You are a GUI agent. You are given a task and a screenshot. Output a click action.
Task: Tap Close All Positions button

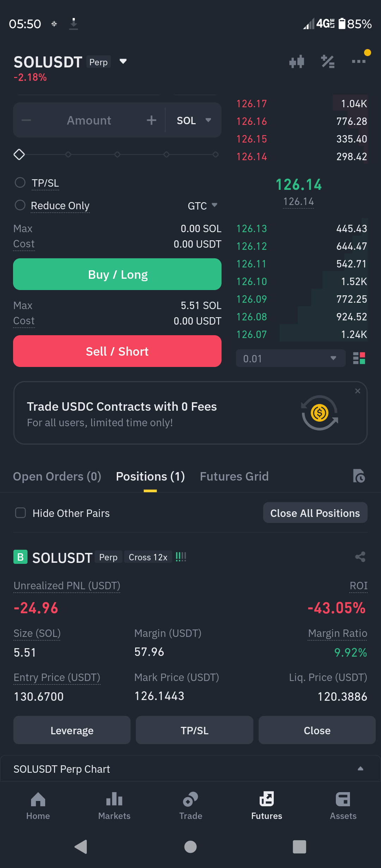click(x=315, y=513)
